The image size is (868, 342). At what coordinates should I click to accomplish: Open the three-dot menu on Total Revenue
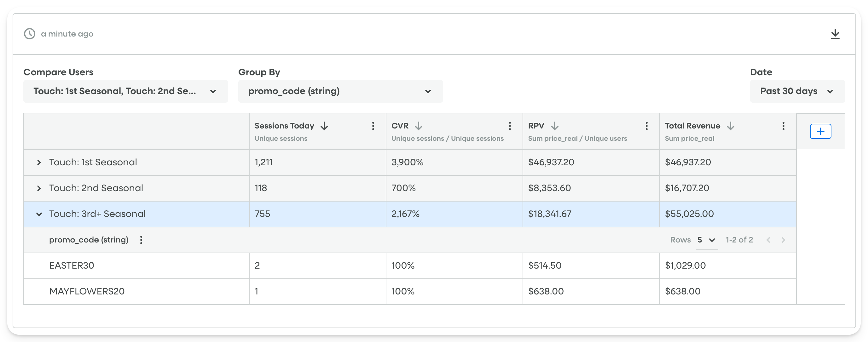[x=783, y=126]
